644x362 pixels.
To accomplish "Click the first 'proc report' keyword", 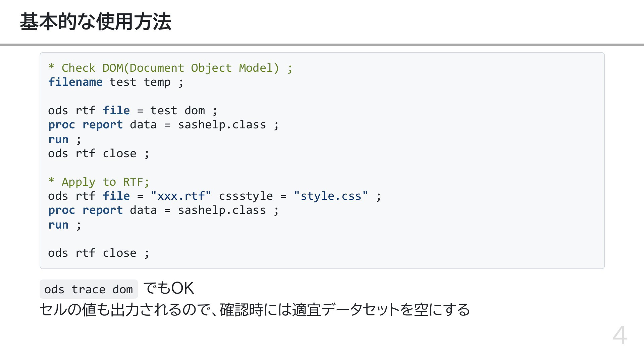I will click(86, 125).
